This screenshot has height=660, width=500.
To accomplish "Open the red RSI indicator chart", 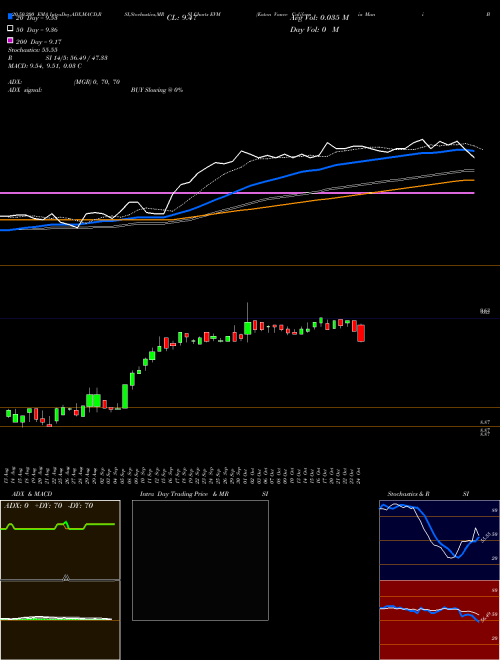I will pos(439,620).
